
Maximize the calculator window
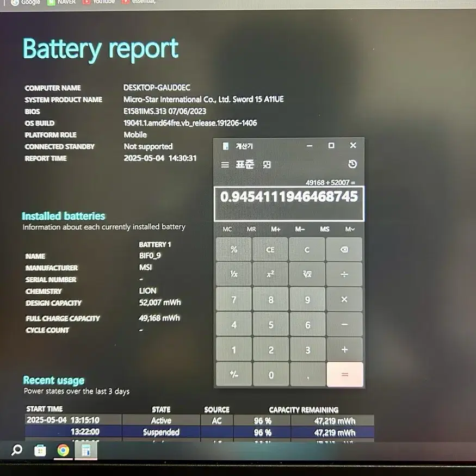331,146
